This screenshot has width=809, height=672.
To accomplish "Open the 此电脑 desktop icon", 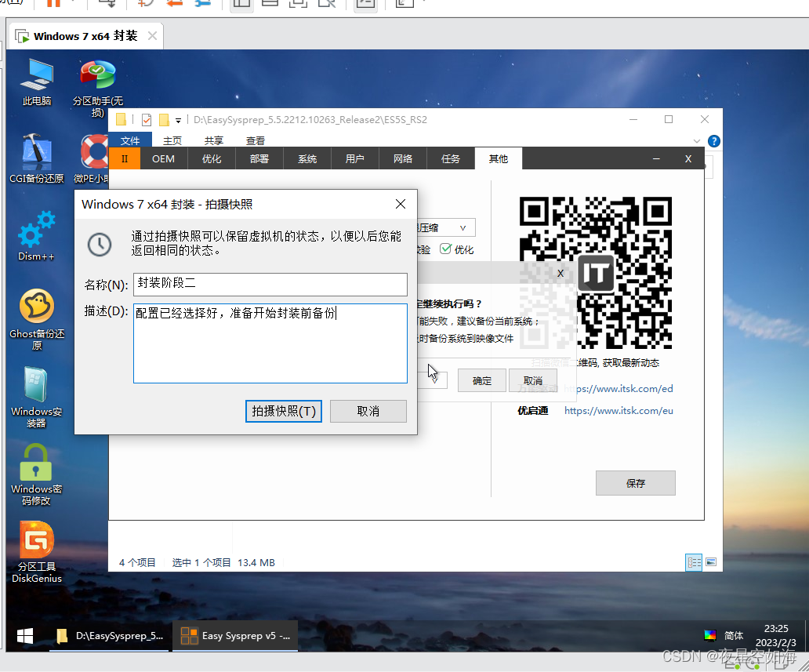I will (x=37, y=82).
